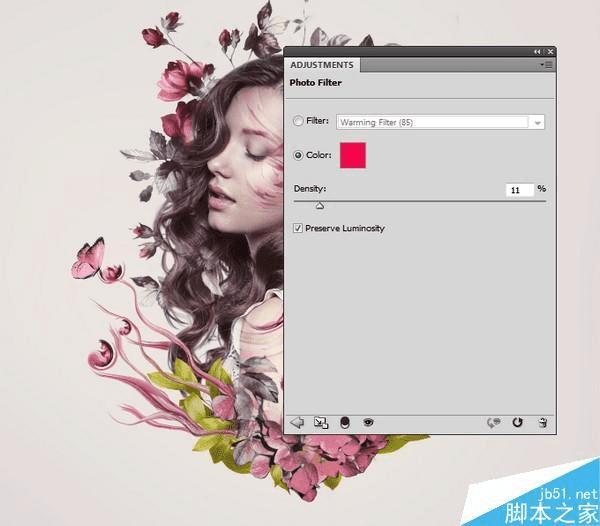The image size is (600, 526).
Task: Click the Density slider handle
Action: 320,206
